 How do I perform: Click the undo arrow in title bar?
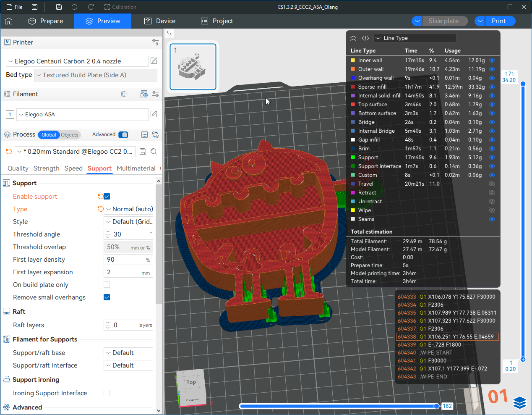click(74, 7)
